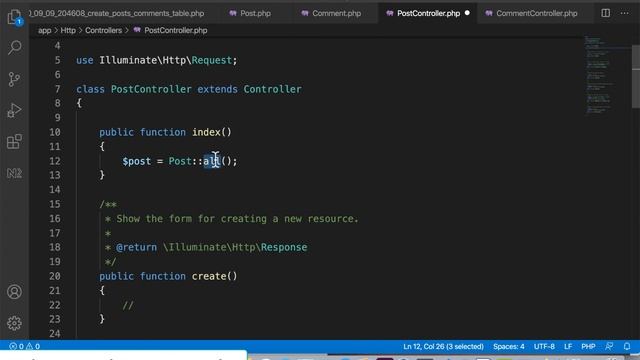This screenshot has width=640, height=360.
Task: Click the unsaved dot on PostController.php tab
Action: click(x=467, y=13)
